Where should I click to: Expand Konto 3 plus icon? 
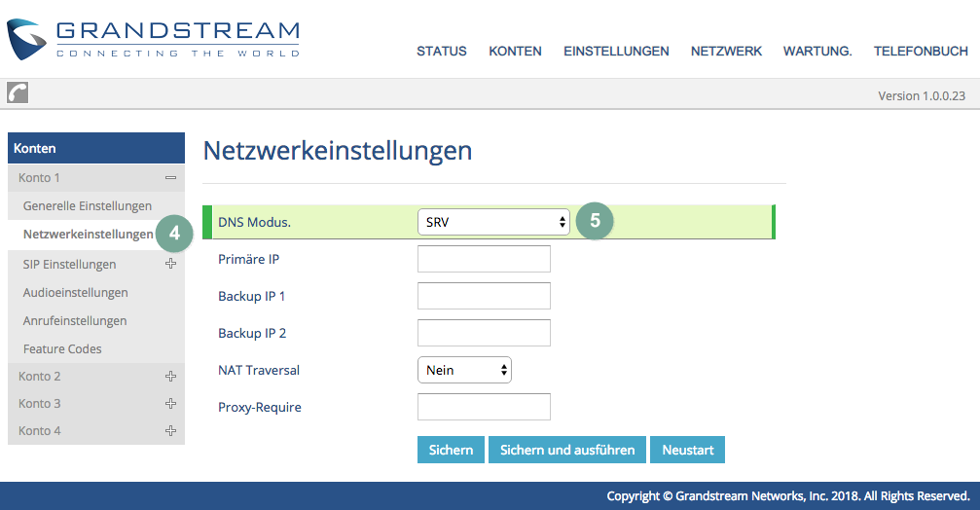coord(170,404)
